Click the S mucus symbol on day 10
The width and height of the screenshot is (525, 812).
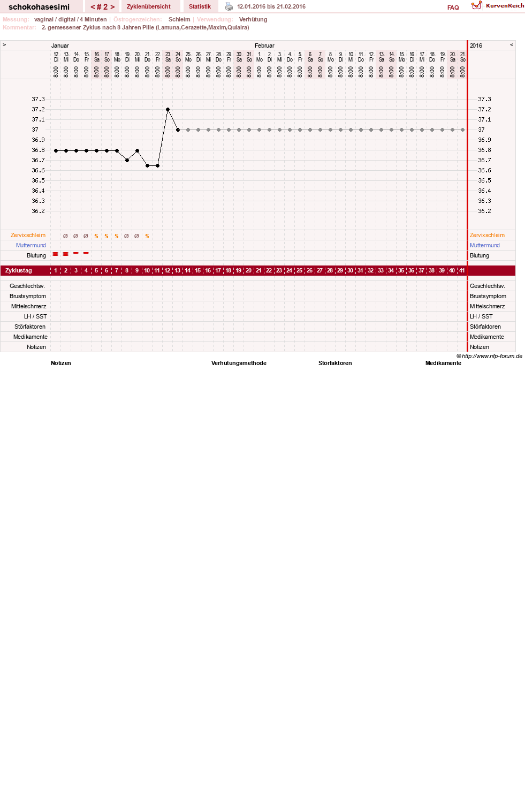147,236
